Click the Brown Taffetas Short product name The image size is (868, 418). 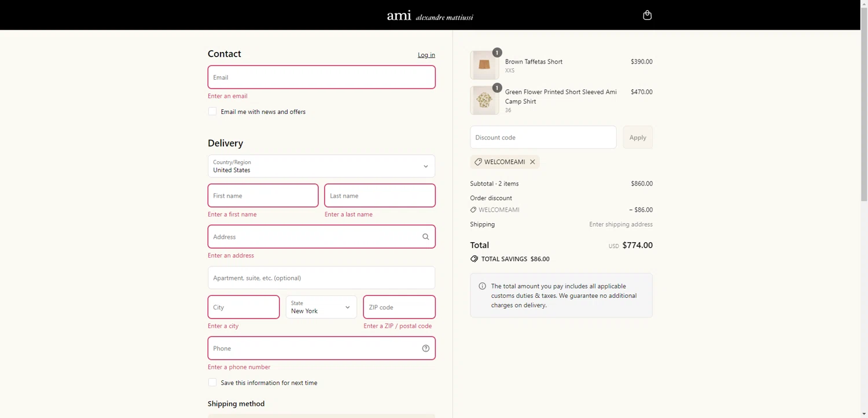(x=534, y=61)
